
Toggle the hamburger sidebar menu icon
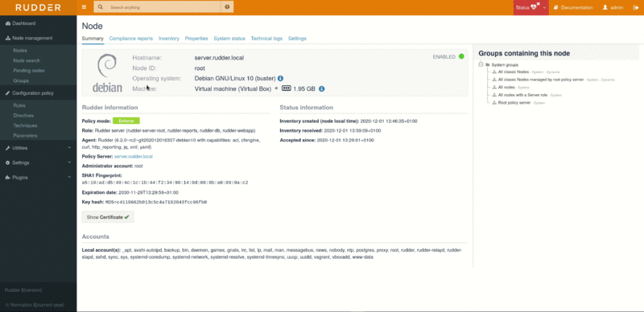(84, 7)
